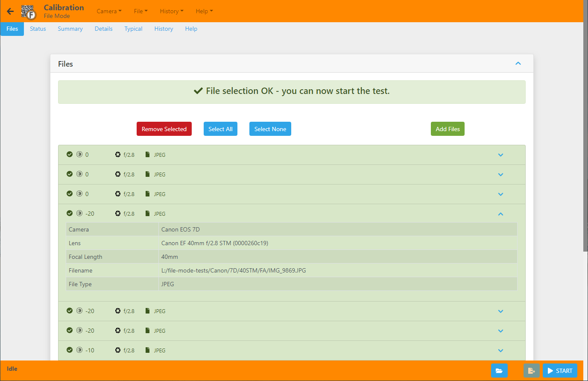
Task: Click contrast icon in the expanded -20 row
Action: click(79, 213)
